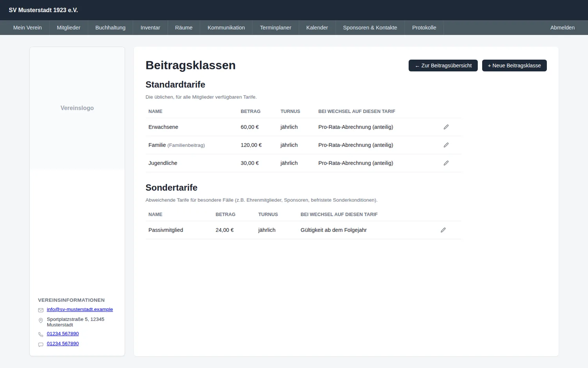Screen dimensions: 588x368
Task: Open Kommunikation in navigation bar
Action: pyautogui.click(x=226, y=27)
